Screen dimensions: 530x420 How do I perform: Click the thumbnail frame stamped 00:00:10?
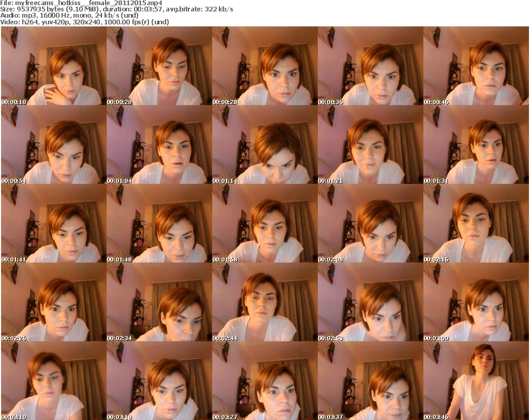(x=54, y=66)
